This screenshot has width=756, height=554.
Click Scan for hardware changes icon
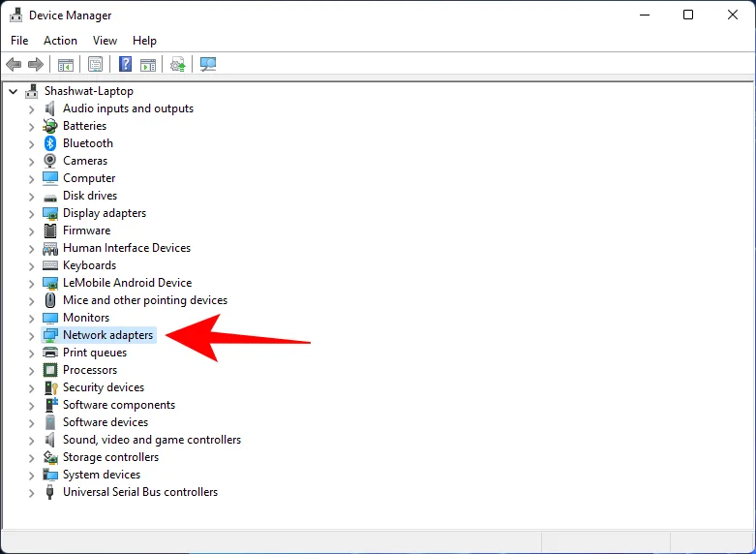point(208,64)
